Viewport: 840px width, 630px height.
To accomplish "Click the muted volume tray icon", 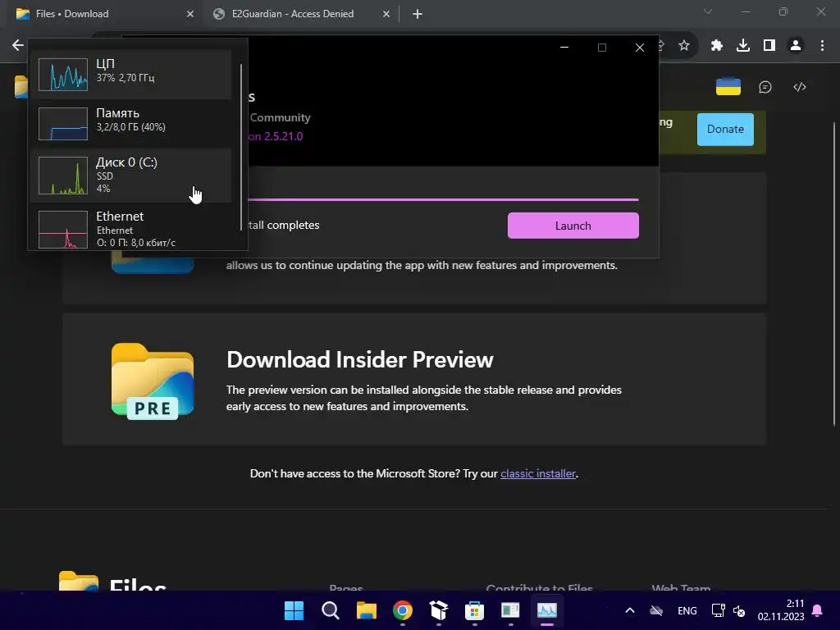I will pos(739,610).
